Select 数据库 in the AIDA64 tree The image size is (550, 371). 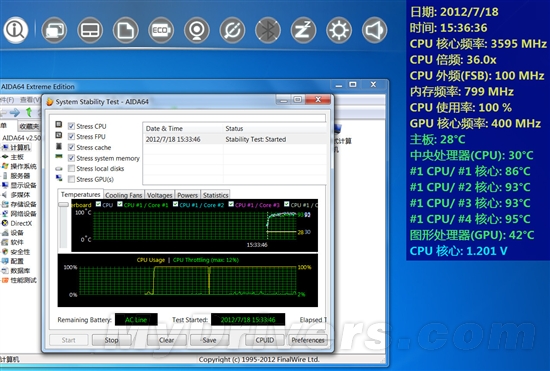(20, 271)
